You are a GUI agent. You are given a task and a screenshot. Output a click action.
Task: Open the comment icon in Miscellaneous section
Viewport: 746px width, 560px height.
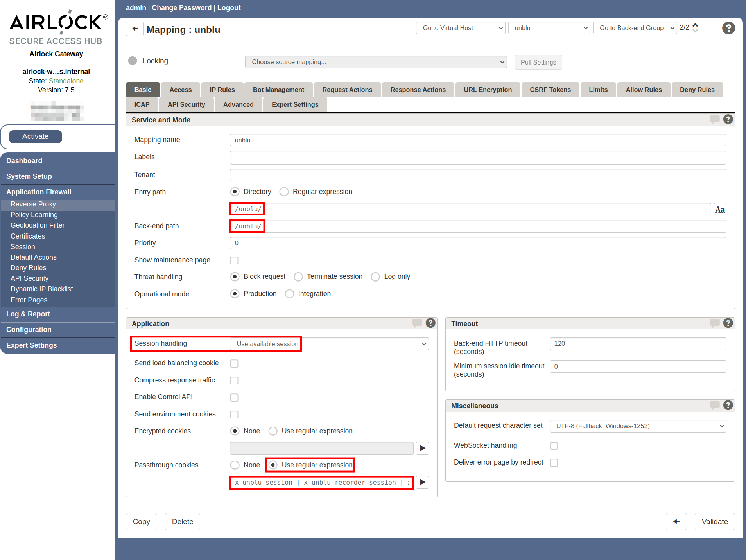[x=714, y=405]
